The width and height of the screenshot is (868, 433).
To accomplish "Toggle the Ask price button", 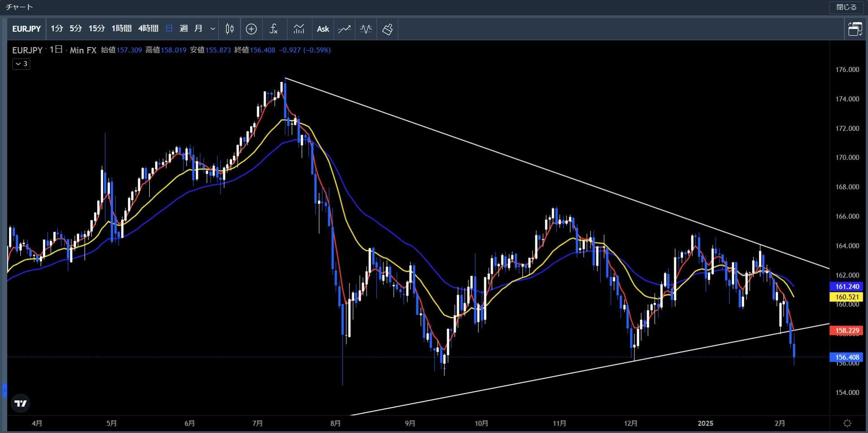I will [323, 29].
